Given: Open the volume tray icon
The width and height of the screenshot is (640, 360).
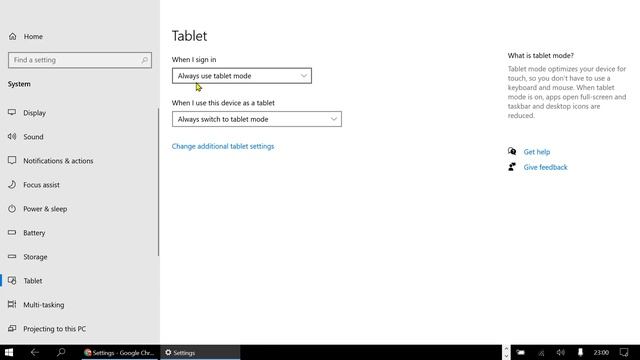Looking at the screenshot, I should pos(561,352).
